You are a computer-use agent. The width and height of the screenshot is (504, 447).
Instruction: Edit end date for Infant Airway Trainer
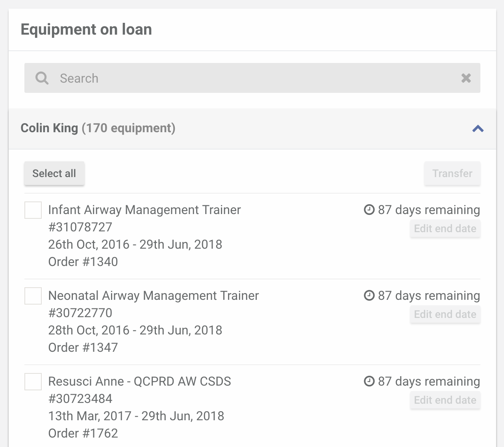coord(445,229)
